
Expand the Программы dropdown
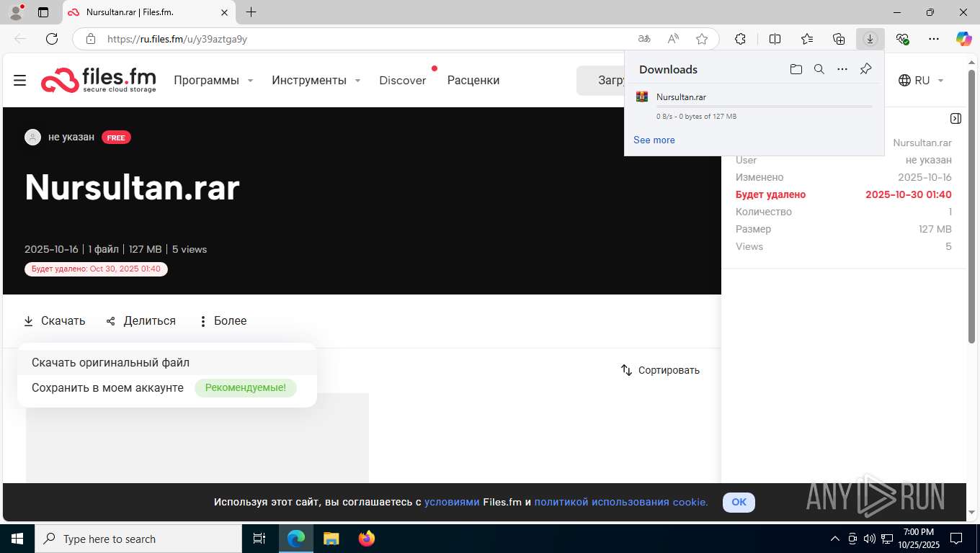(213, 81)
